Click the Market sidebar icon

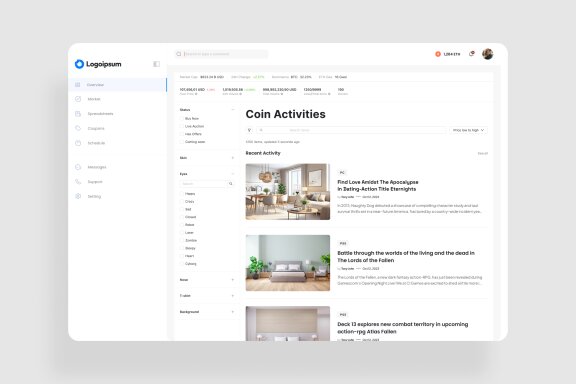point(78,99)
